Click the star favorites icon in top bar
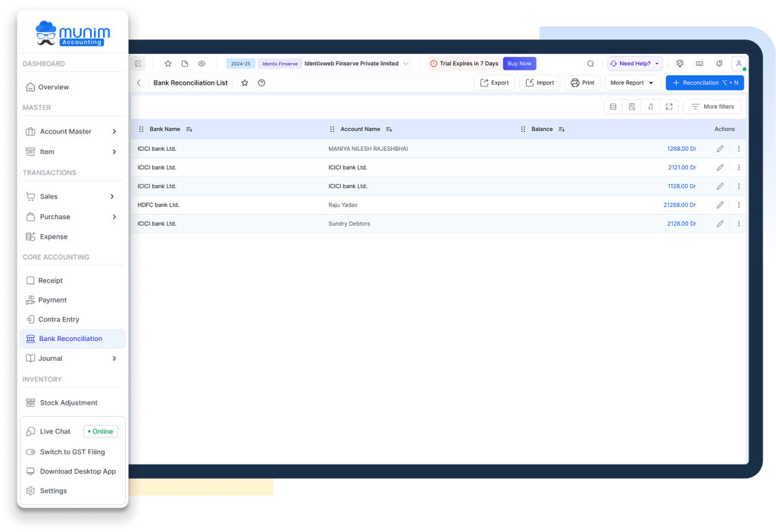 pyautogui.click(x=167, y=64)
